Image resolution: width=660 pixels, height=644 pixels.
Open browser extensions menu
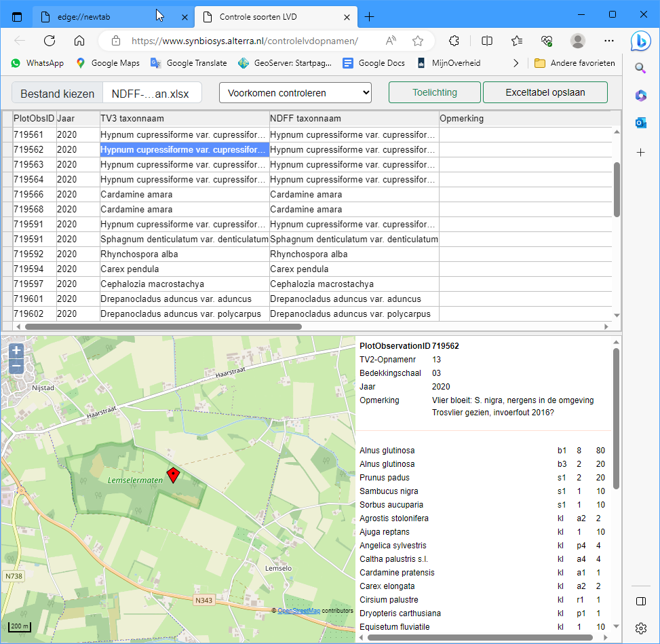click(x=454, y=41)
